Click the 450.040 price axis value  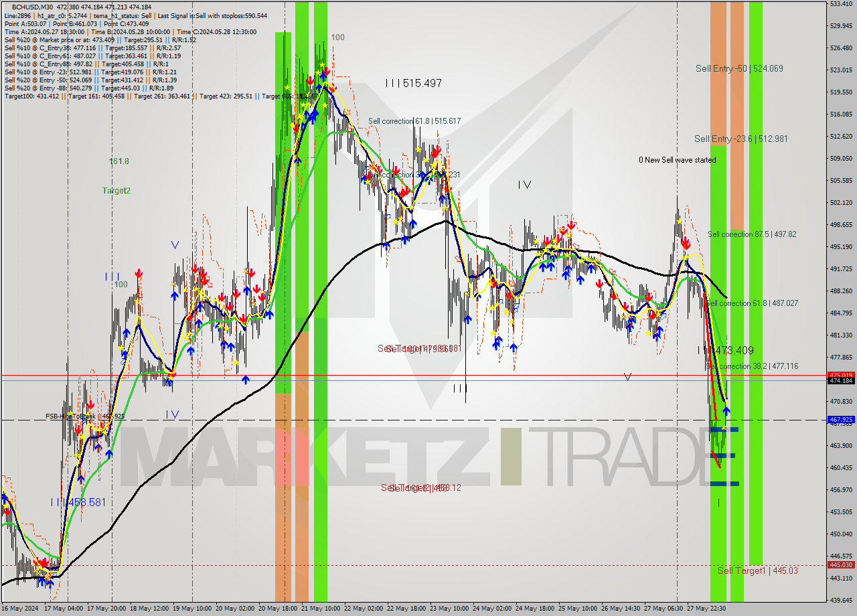(842, 534)
